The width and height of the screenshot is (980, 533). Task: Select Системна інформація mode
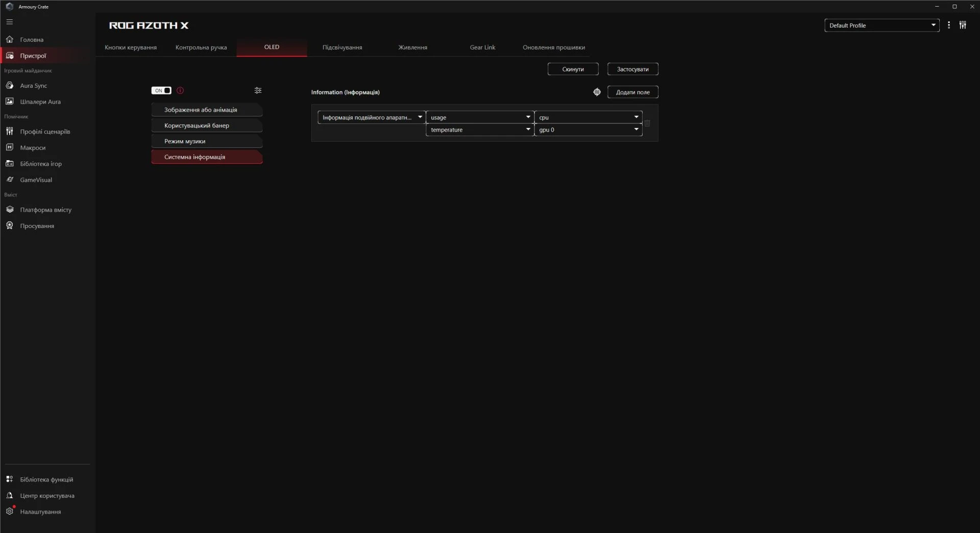tap(207, 157)
